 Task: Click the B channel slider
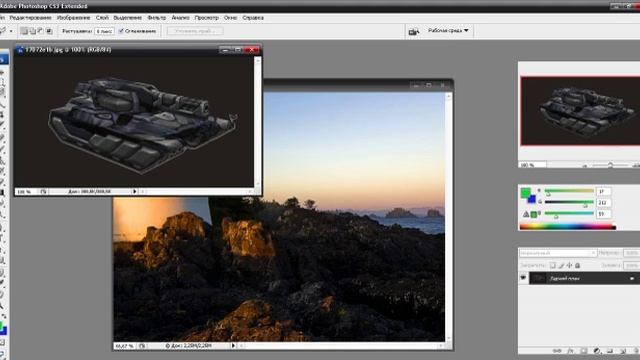tap(569, 214)
